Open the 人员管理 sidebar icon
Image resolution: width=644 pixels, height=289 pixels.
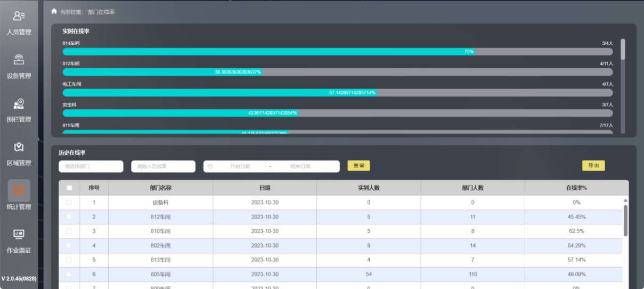(19, 17)
